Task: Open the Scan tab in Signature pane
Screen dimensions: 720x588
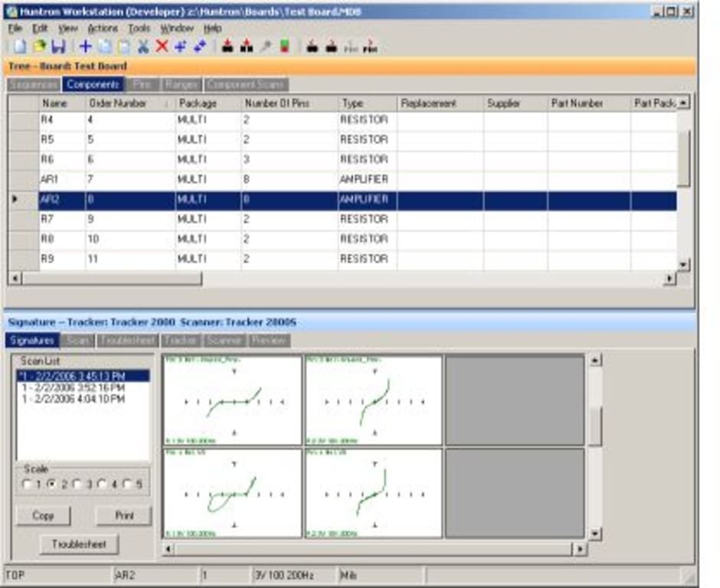Action: tap(78, 341)
